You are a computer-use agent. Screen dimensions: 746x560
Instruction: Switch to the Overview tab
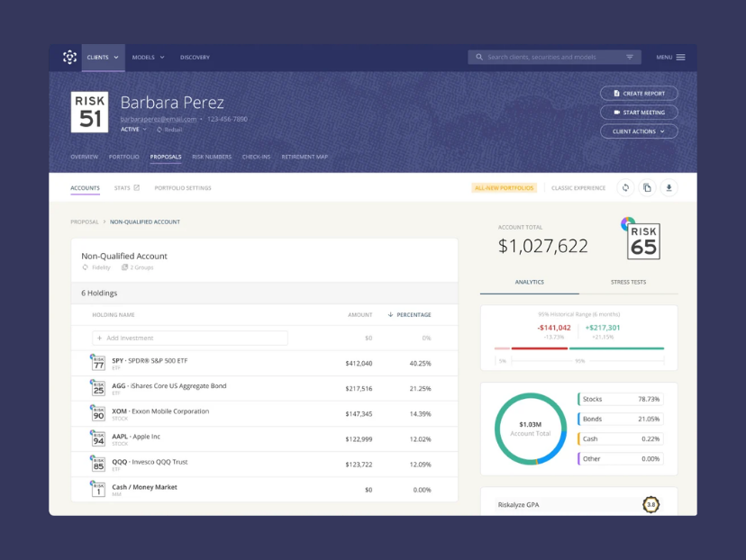(x=84, y=157)
